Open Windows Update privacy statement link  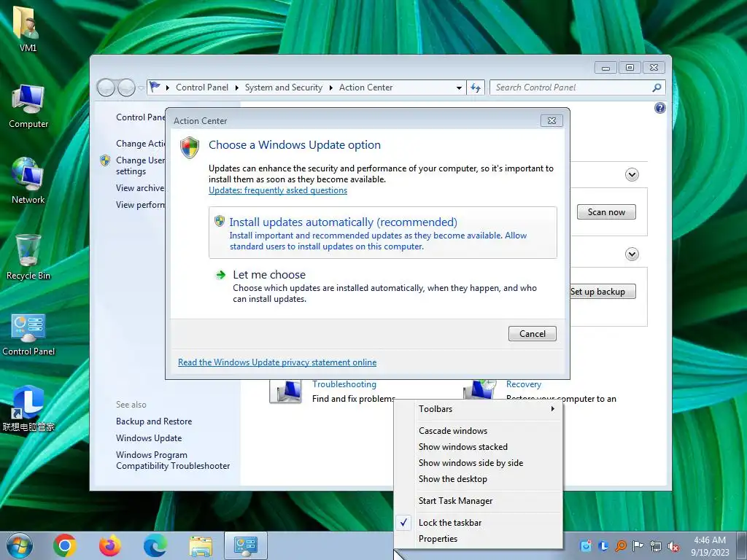tap(277, 362)
